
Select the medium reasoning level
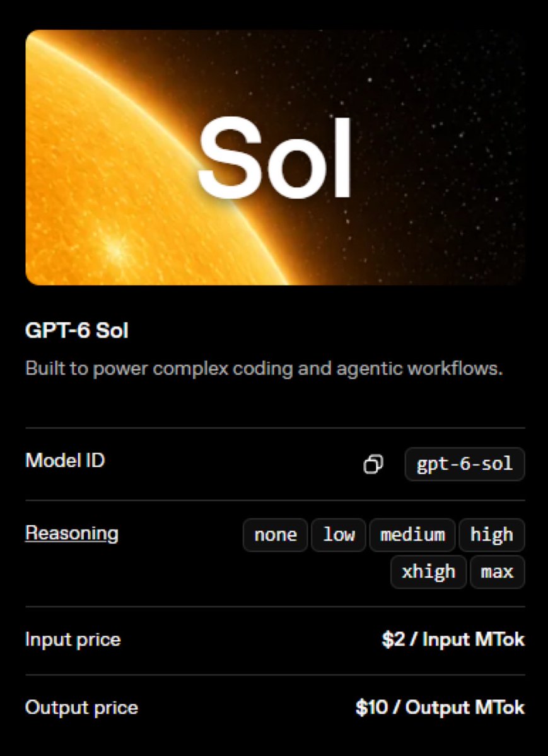tap(412, 535)
